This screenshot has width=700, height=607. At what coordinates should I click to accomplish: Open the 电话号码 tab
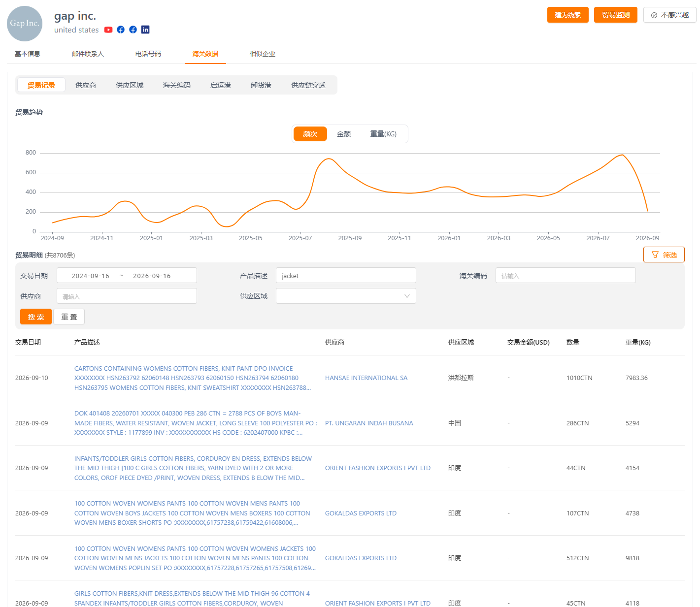(148, 54)
